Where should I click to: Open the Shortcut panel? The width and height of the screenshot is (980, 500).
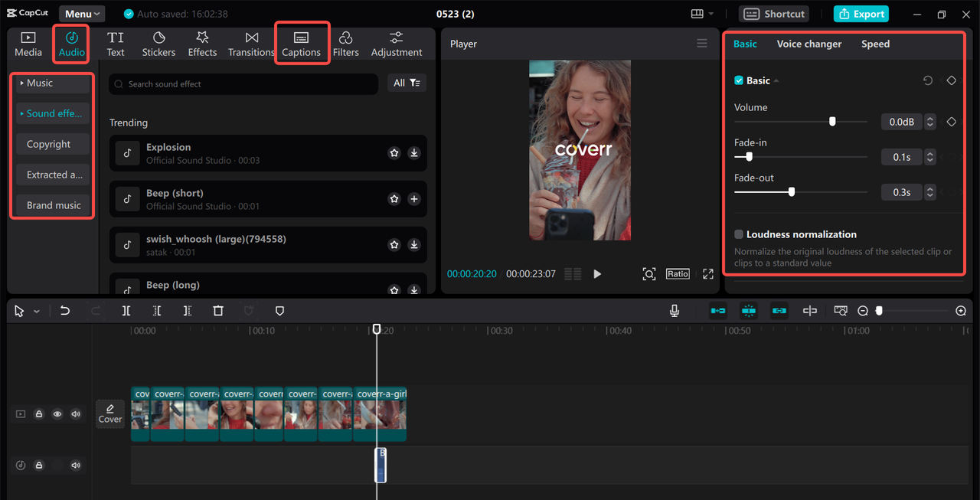pyautogui.click(x=775, y=14)
